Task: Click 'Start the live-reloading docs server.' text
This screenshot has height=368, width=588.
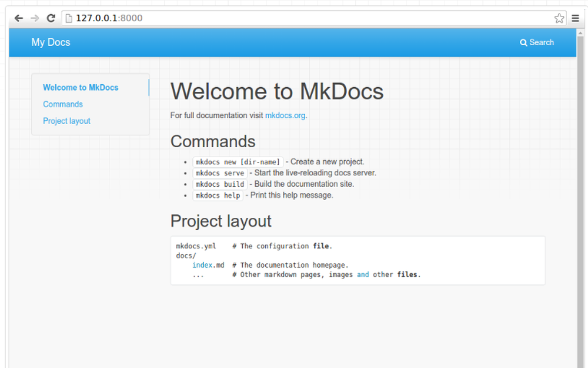Action: point(315,173)
